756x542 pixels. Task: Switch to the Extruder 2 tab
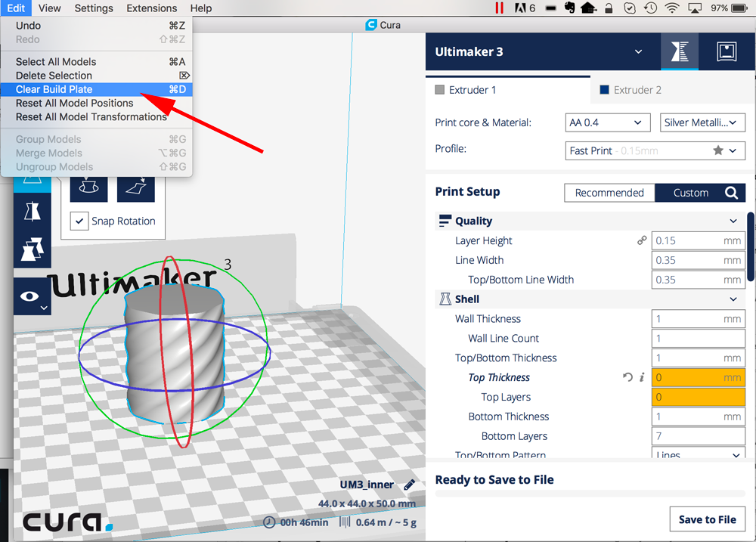click(x=672, y=90)
